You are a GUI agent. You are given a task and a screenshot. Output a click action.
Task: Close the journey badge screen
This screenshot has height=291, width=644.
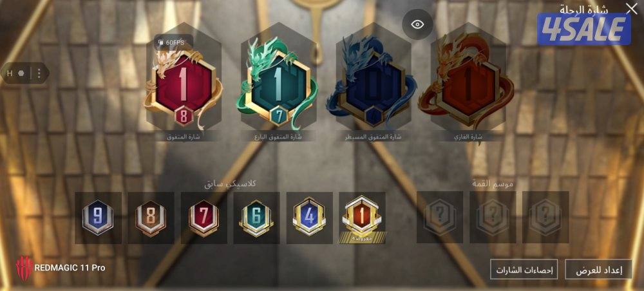coord(631,8)
